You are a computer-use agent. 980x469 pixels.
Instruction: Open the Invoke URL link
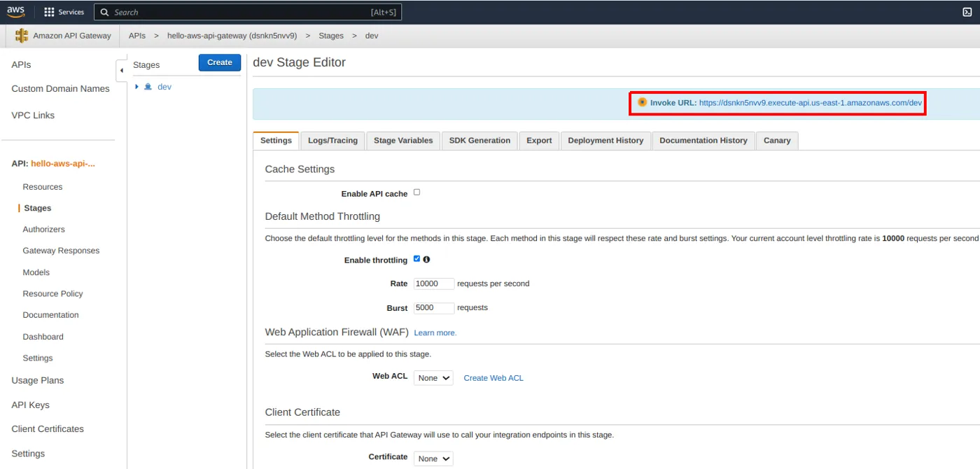(x=810, y=103)
